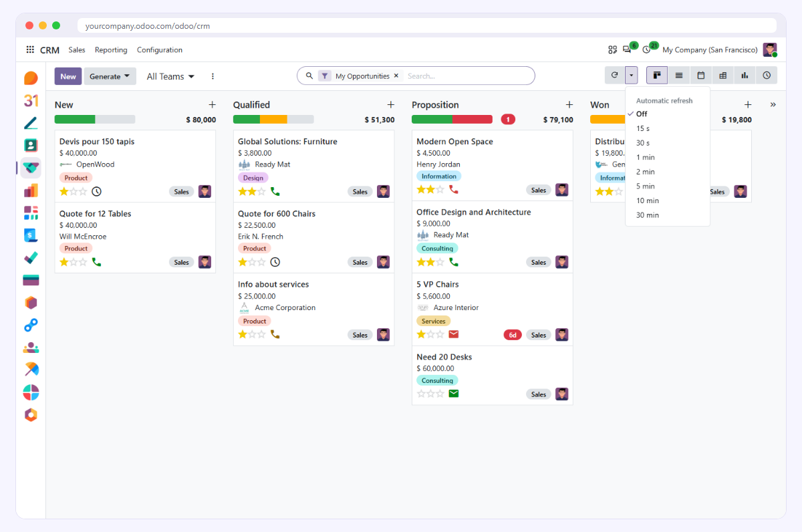Remove the My Opportunities filter

click(396, 76)
